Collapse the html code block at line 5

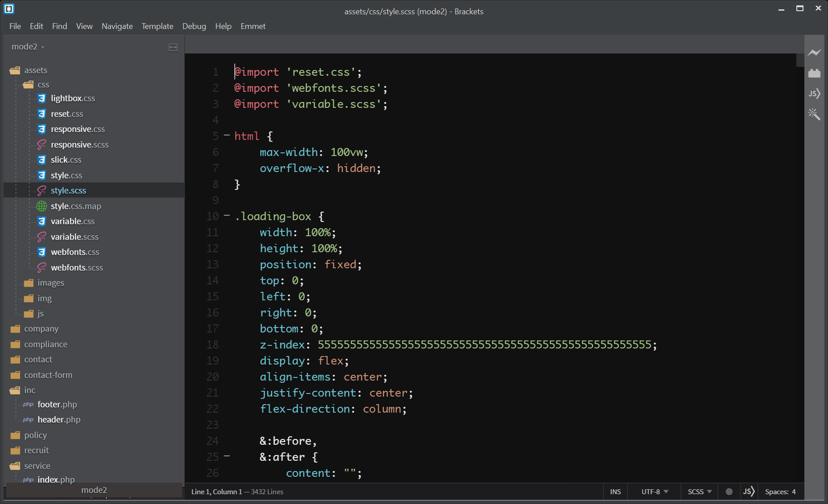(227, 135)
